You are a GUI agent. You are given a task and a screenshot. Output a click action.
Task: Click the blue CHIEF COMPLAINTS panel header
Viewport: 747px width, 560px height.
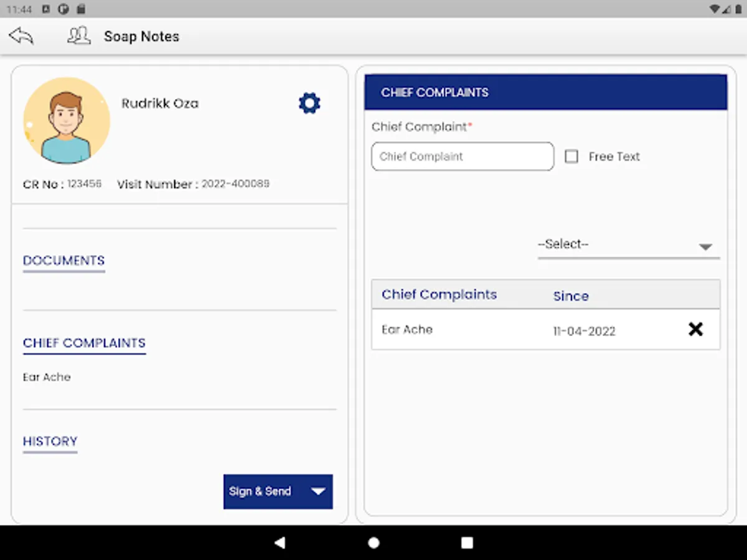(x=545, y=92)
